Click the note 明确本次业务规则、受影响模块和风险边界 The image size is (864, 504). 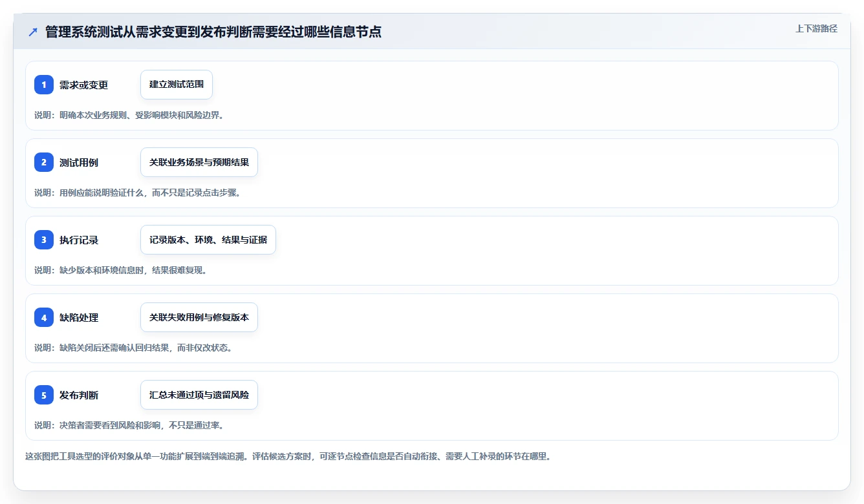tap(129, 115)
